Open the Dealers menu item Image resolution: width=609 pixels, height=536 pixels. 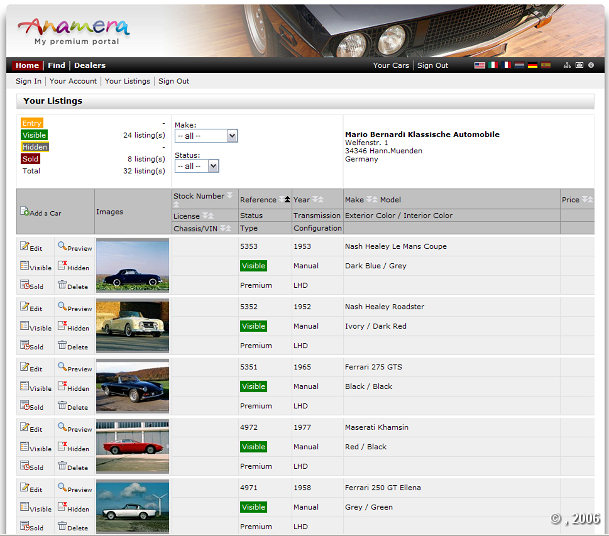(90, 65)
